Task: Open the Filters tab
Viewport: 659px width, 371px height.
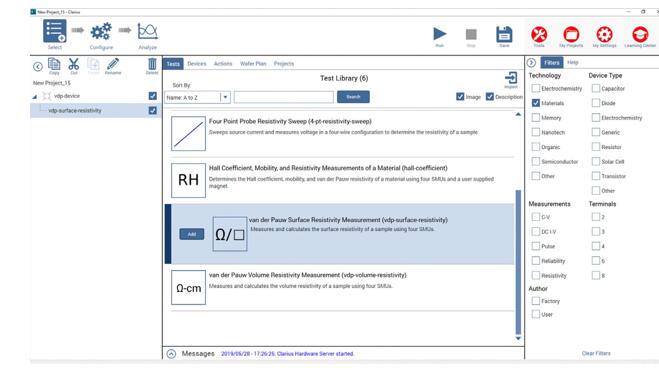Action: [552, 63]
